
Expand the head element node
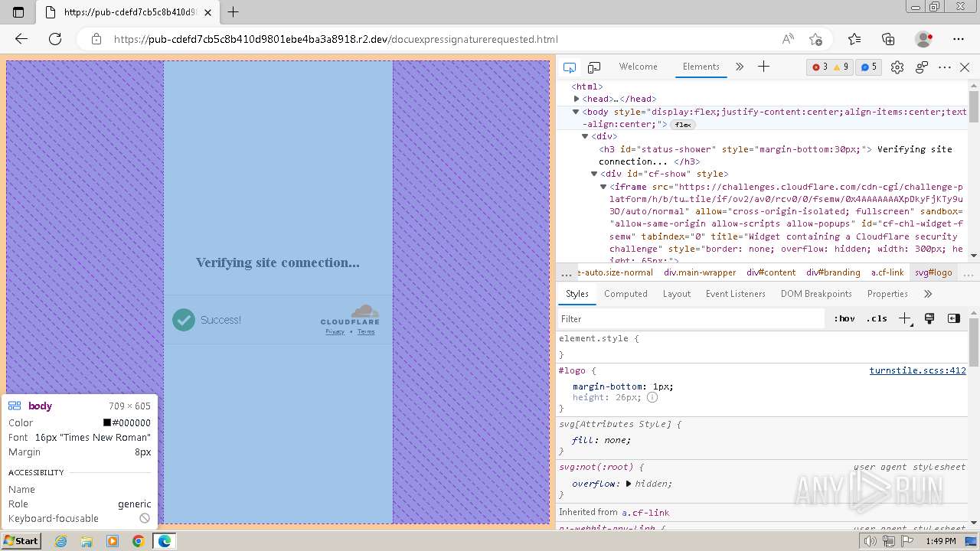point(577,99)
